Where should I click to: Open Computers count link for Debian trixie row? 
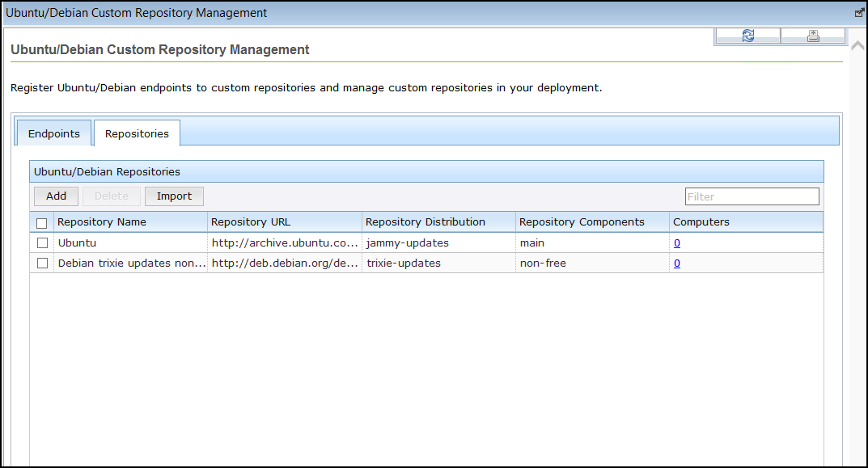(x=677, y=264)
